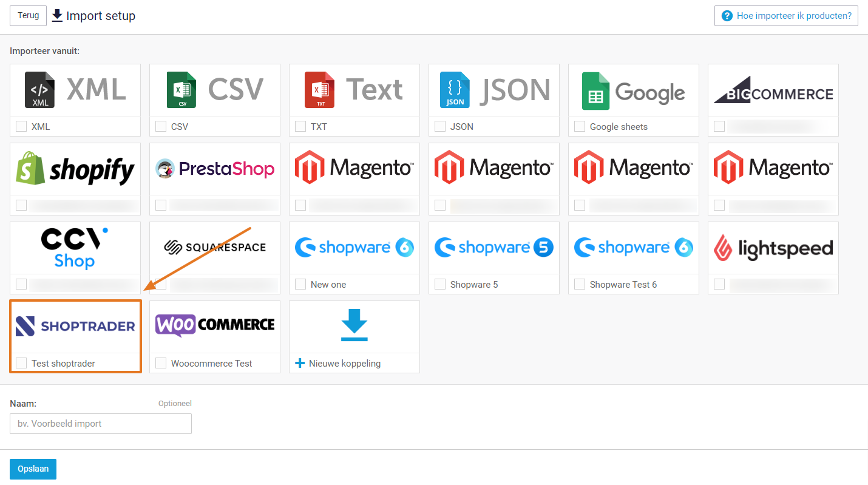Click the plus icon beside Nieuwe koppeling
This screenshot has width=868, height=485.
(x=299, y=363)
